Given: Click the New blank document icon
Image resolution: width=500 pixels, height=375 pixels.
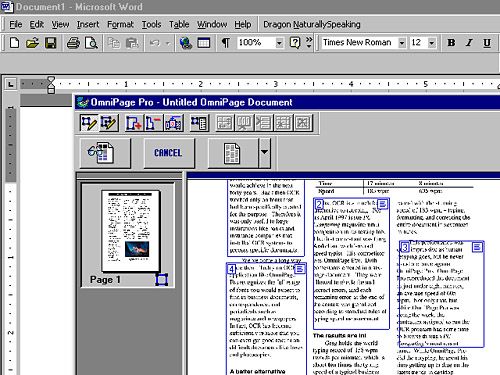Looking at the screenshot, I should pos(14,43).
